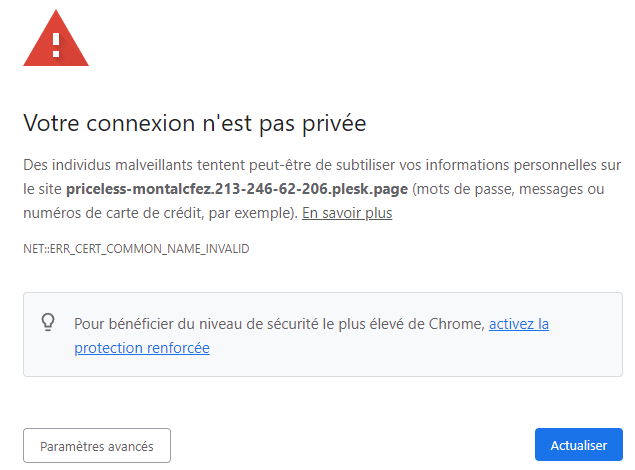Click the heading "Votre connexion n'est pas privée"
This screenshot has width=635, height=470.
point(195,123)
